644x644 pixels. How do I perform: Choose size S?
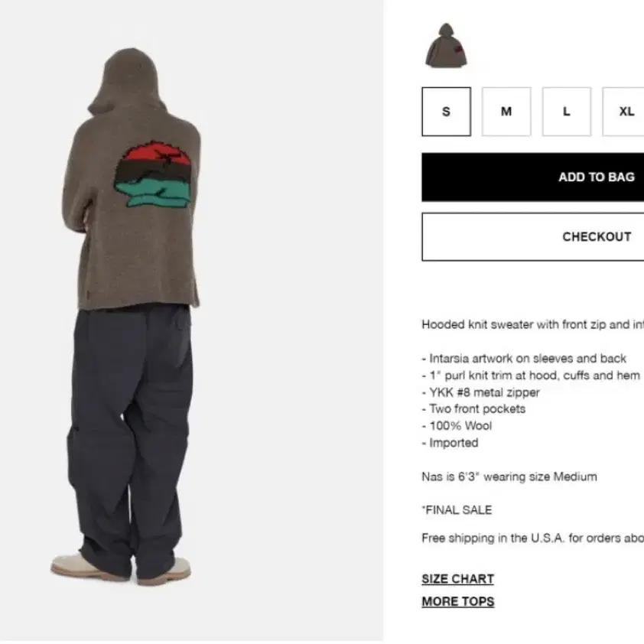pos(446,112)
